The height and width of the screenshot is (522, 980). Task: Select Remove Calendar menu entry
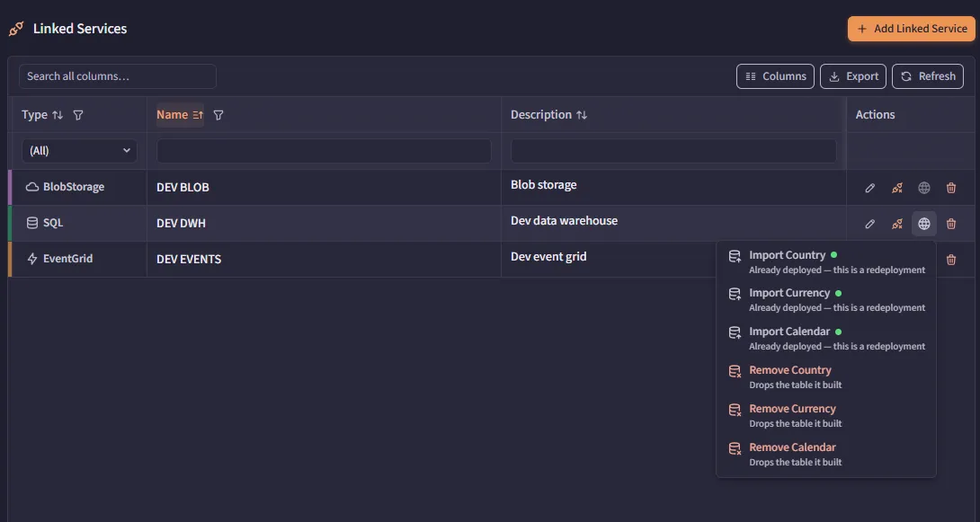[x=826, y=455]
